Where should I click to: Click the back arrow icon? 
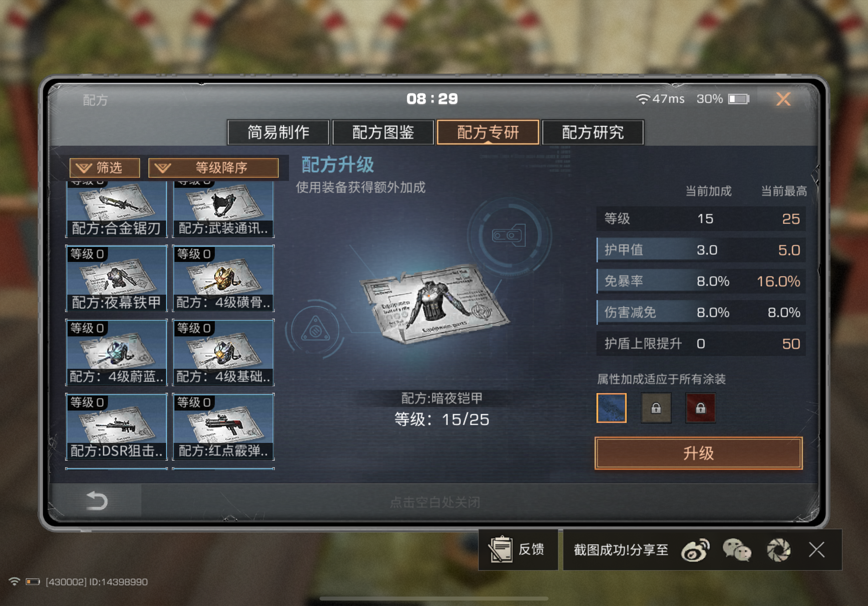97,501
